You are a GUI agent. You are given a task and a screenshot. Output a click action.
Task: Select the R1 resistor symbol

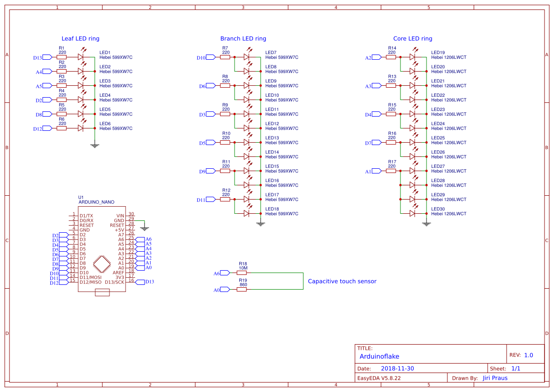(62, 57)
